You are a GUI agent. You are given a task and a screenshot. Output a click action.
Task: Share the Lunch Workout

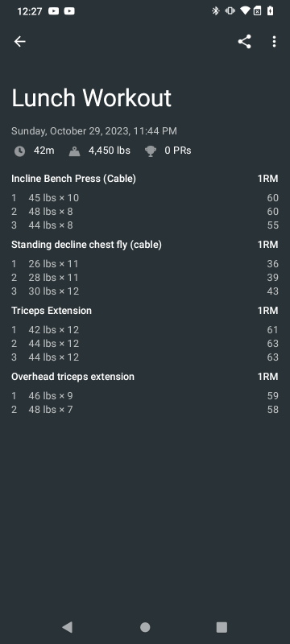(x=244, y=42)
